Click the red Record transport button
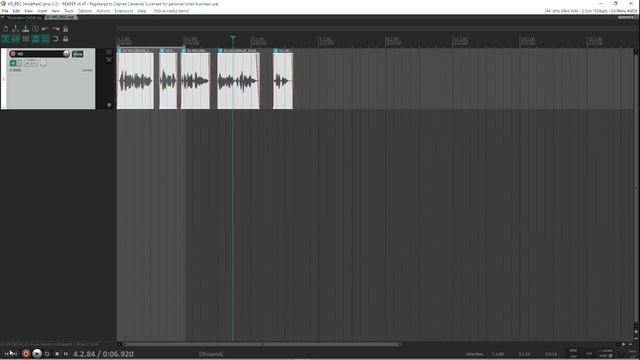Image resolution: width=640 pixels, height=360 pixels. 26,354
